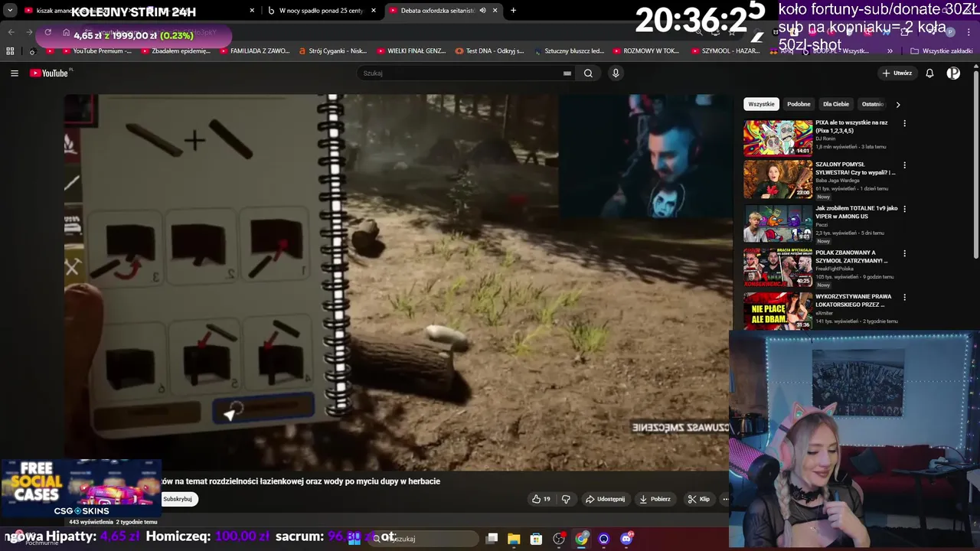The width and height of the screenshot is (980, 551).
Task: Open the YouTube guide hamburger menu
Action: pos(15,73)
